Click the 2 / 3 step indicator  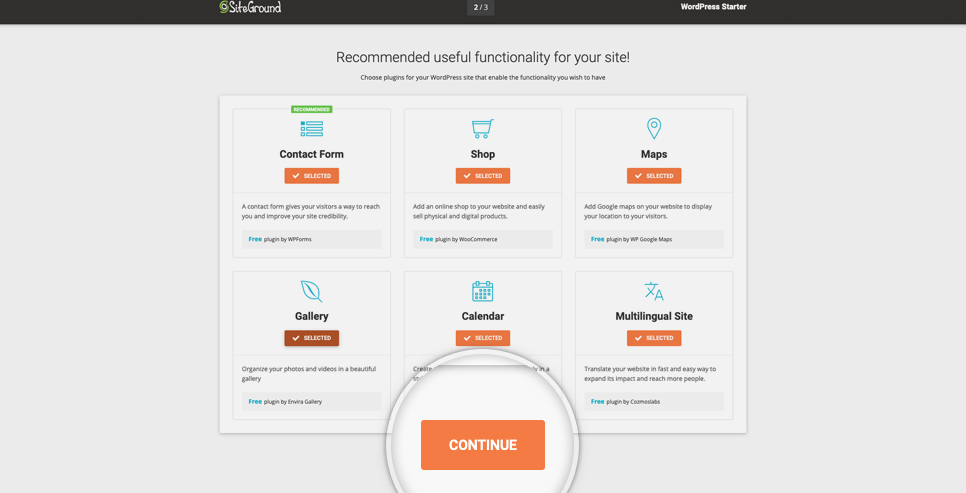pyautogui.click(x=481, y=7)
